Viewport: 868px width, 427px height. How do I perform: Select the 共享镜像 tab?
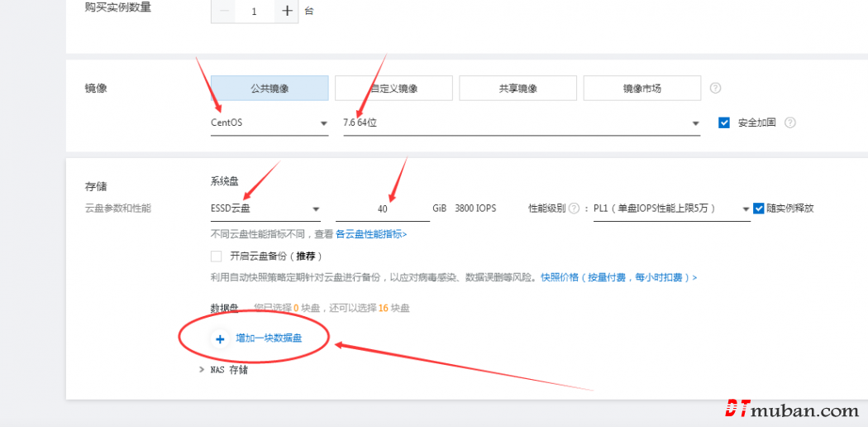coord(517,88)
